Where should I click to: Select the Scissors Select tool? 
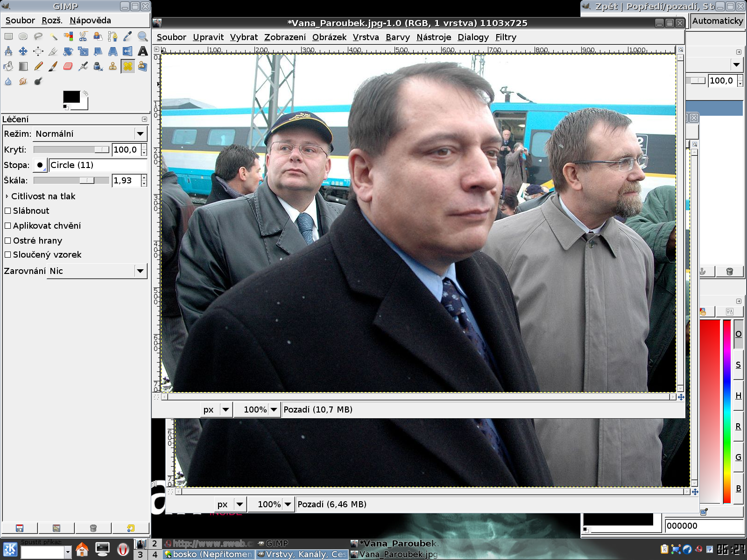[83, 36]
